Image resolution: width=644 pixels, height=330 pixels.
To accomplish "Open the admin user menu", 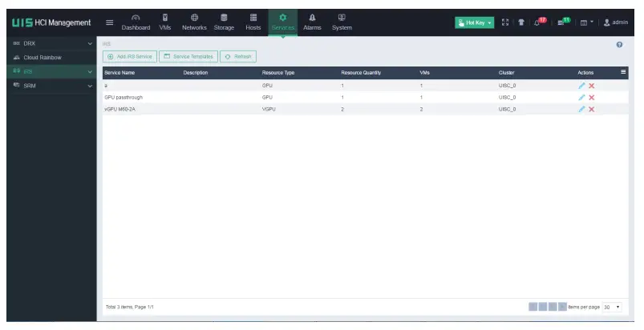I will click(x=616, y=22).
